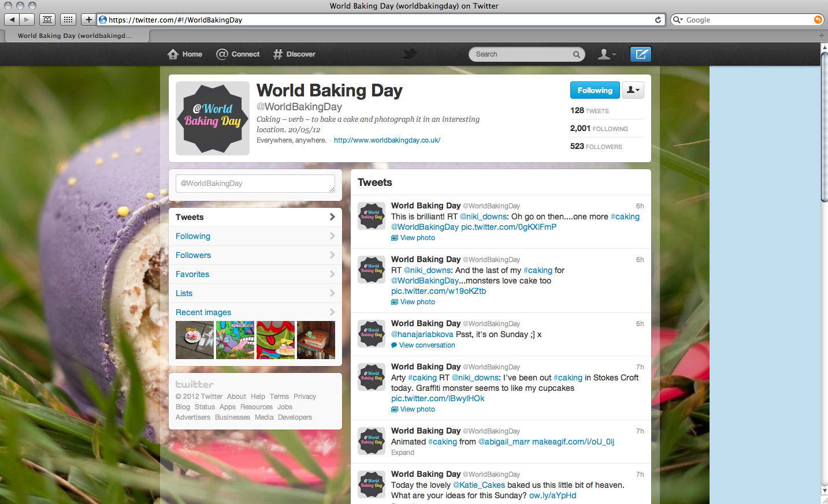This screenshot has height=504, width=828.
Task: Click the World Baking Day profile avatar
Action: coord(213,118)
